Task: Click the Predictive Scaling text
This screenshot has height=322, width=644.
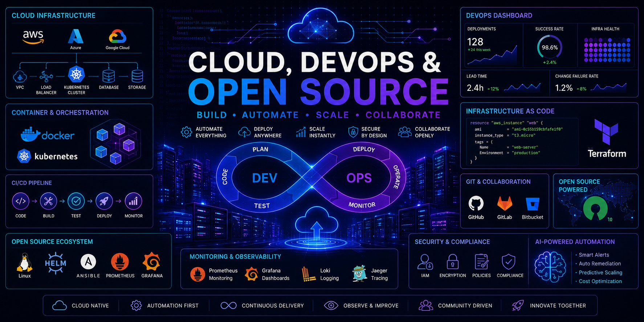Action: tap(600, 272)
